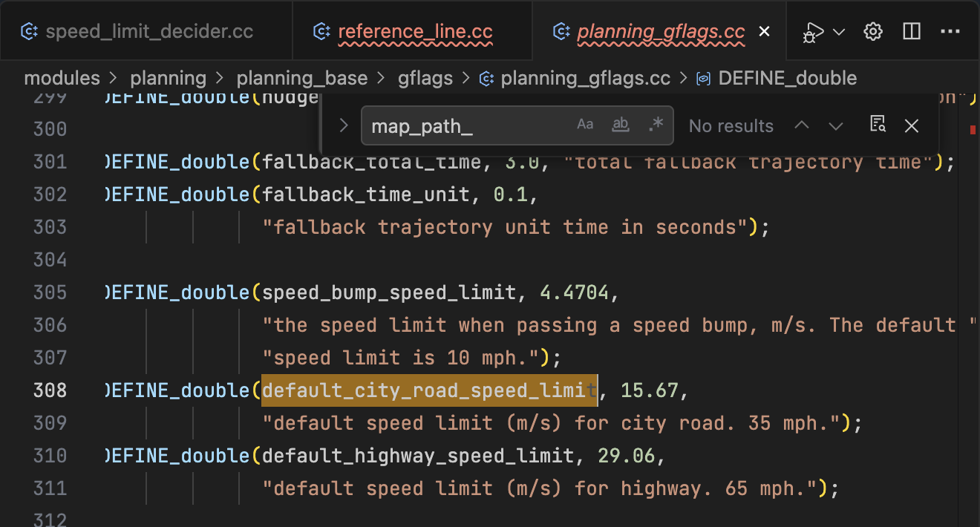
Task: Split the editor with layout icon
Action: 912,32
